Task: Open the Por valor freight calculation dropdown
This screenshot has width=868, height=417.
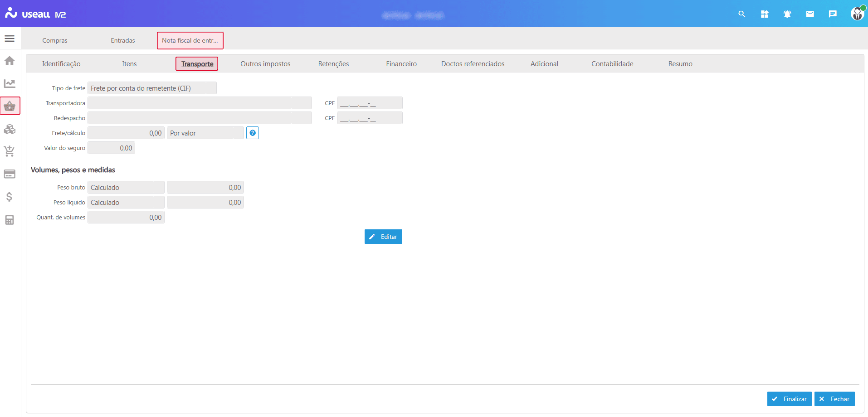Action: [205, 133]
